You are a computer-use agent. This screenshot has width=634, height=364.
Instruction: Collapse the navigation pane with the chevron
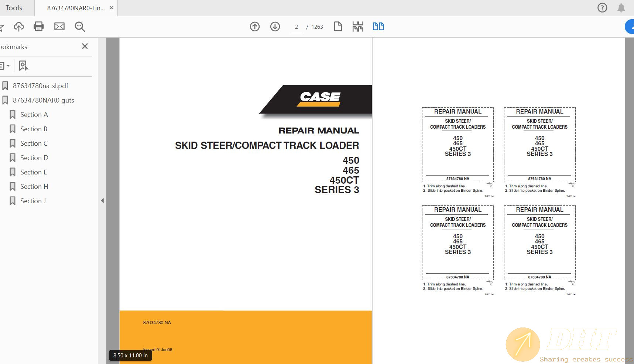[x=102, y=200]
